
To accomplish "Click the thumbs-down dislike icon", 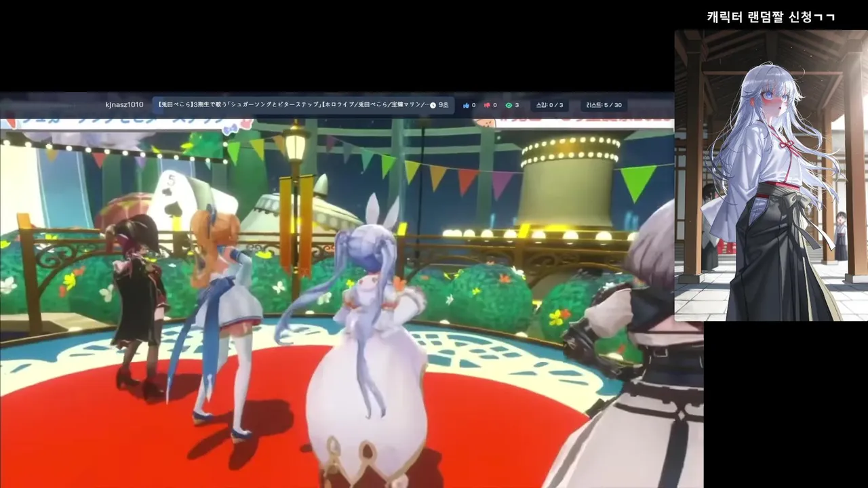I will (x=487, y=105).
